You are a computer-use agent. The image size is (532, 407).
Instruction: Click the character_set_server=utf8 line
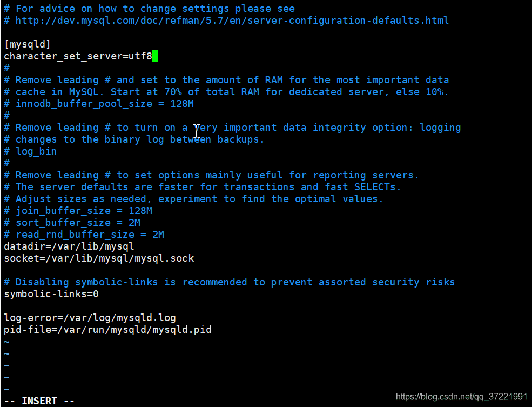pos(78,56)
